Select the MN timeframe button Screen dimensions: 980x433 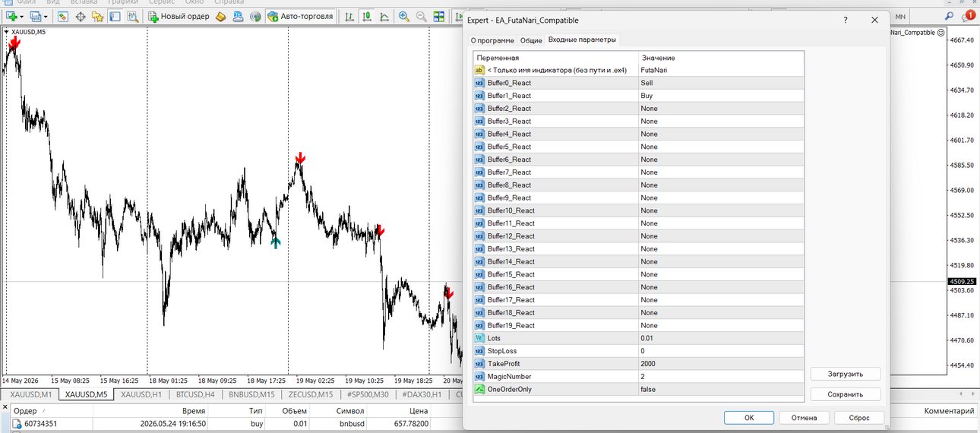pos(900,16)
